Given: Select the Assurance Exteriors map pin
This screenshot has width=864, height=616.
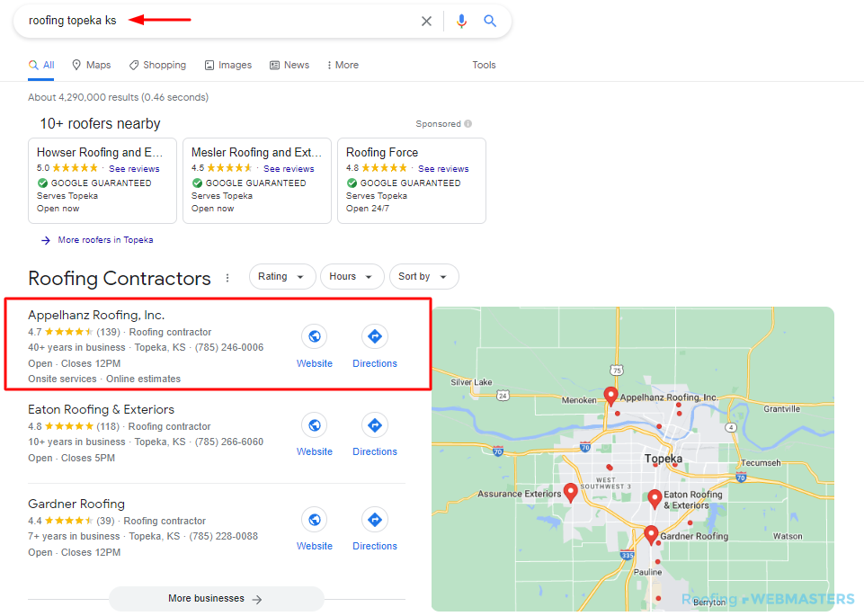Looking at the screenshot, I should coord(571,492).
